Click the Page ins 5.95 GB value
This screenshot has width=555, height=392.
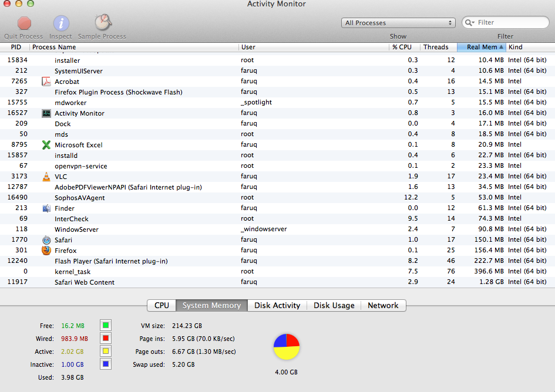pos(203,339)
